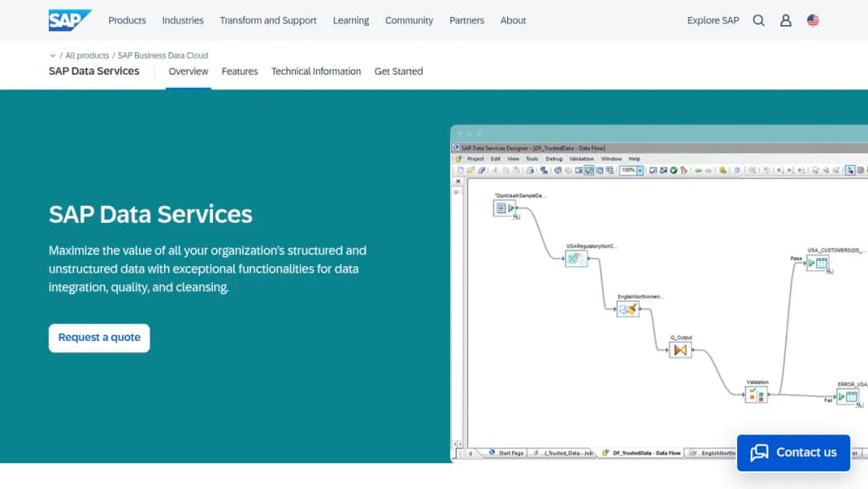This screenshot has width=868, height=489.
Task: Click magnifier under DqmUsaInSampleDa node
Action: pyautogui.click(x=515, y=216)
